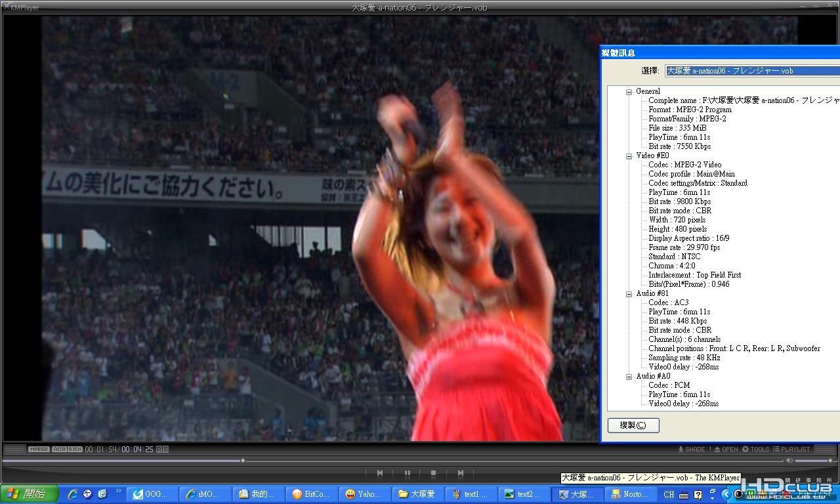Collapse the General tree section

click(x=629, y=91)
